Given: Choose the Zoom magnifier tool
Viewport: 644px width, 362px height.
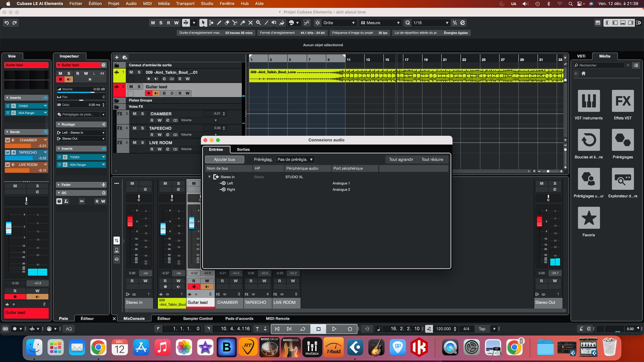Looking at the screenshot, I should [258, 23].
